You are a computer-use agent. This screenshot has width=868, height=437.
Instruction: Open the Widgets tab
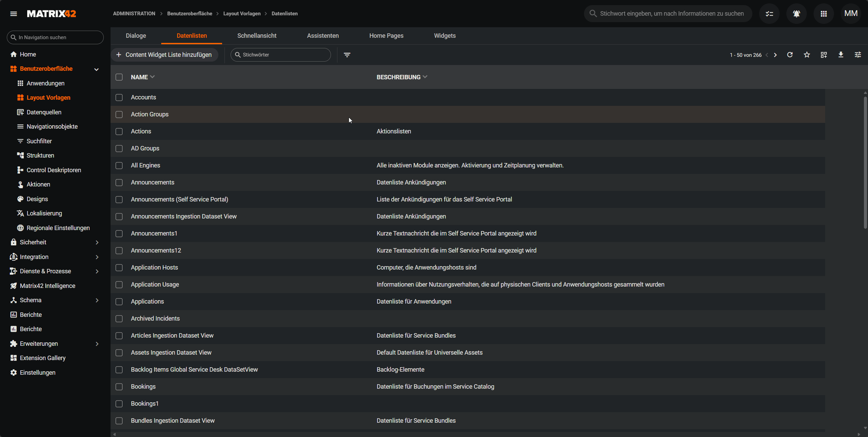445,36
